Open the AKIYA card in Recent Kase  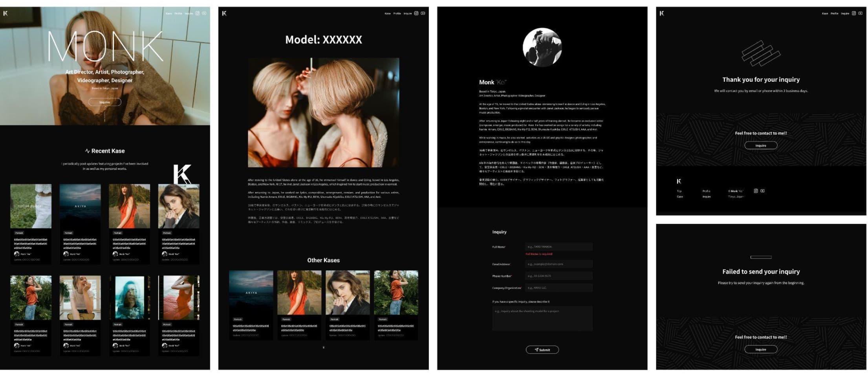80,224
